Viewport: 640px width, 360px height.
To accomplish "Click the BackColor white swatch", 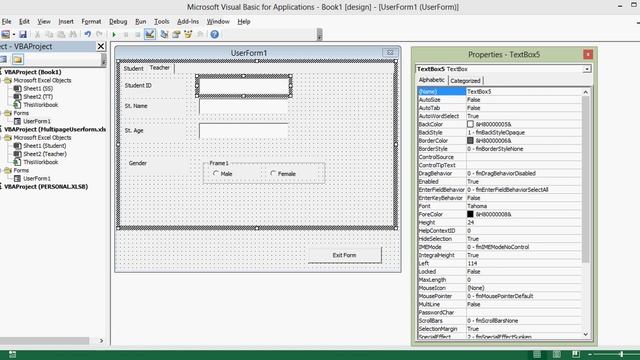I will (470, 124).
